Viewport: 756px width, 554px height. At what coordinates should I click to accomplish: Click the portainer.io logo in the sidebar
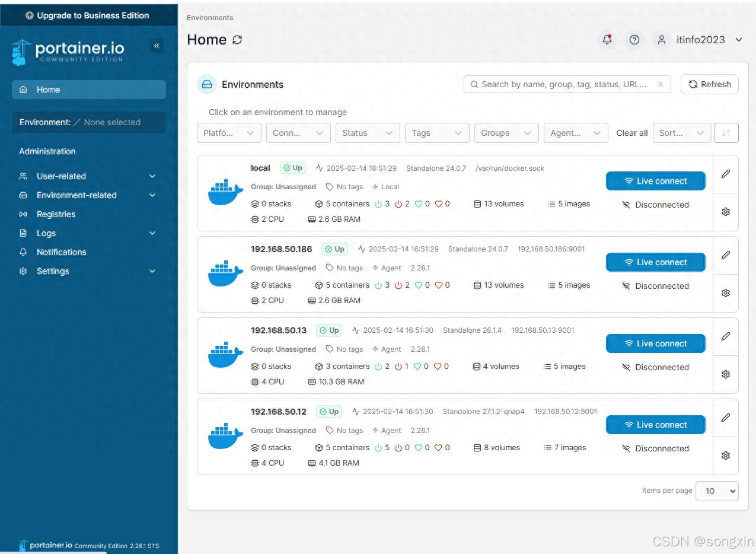[68, 52]
